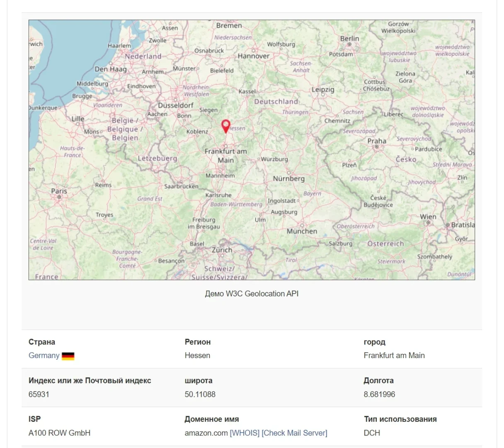
Task: Click the amazon.com domain name text
Action: point(206,433)
